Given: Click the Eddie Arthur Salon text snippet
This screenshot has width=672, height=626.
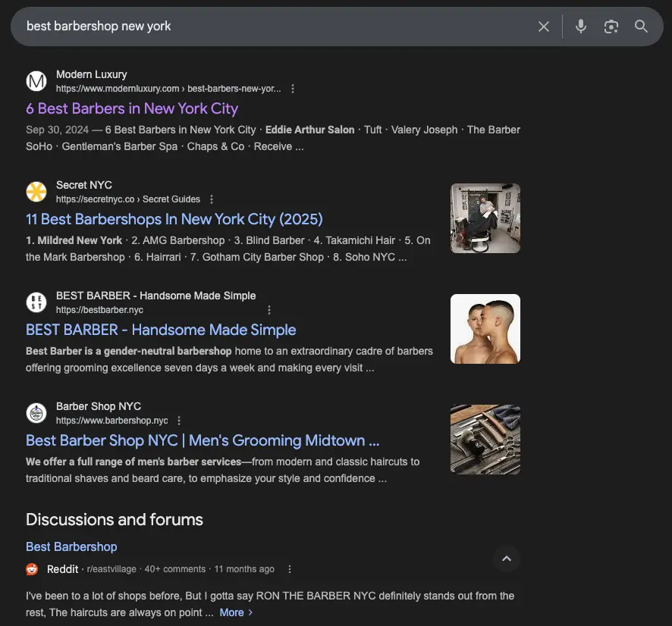Looking at the screenshot, I should [309, 130].
